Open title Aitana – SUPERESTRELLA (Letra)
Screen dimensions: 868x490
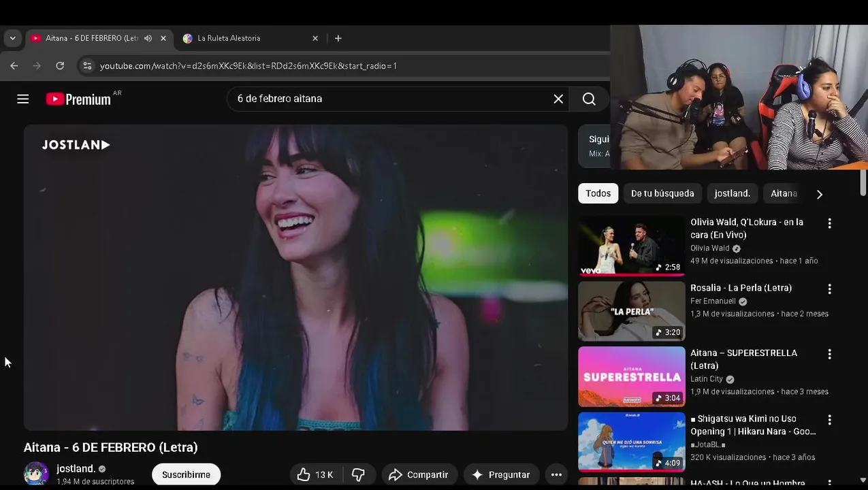click(743, 359)
